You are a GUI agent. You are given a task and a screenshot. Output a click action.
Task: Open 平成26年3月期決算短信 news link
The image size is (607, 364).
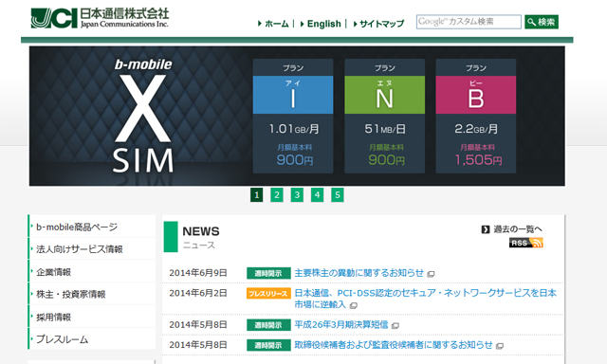(341, 324)
